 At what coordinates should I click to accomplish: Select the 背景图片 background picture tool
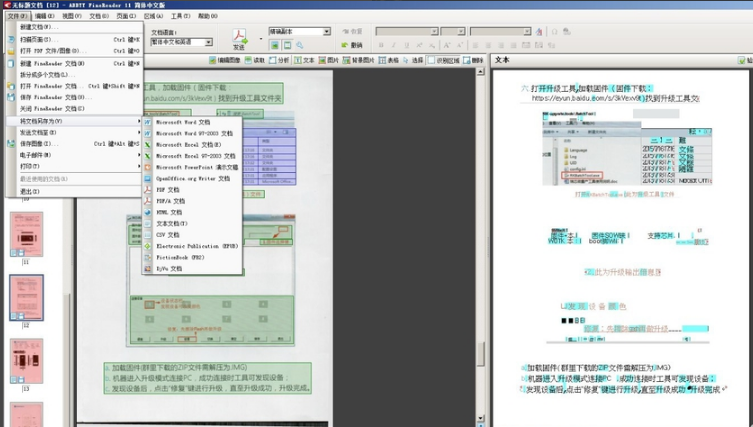coord(358,60)
